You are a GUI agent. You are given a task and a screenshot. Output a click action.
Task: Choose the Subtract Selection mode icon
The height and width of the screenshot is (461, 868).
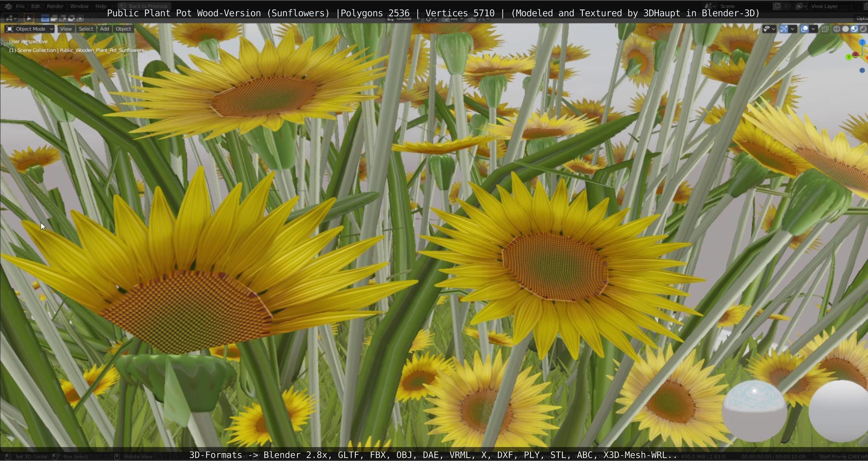click(x=63, y=19)
